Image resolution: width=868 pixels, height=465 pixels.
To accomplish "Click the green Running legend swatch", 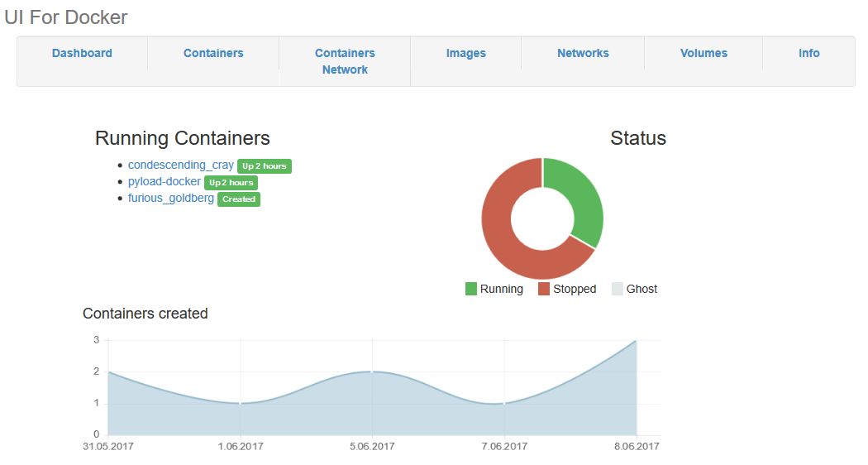I will click(x=471, y=289).
